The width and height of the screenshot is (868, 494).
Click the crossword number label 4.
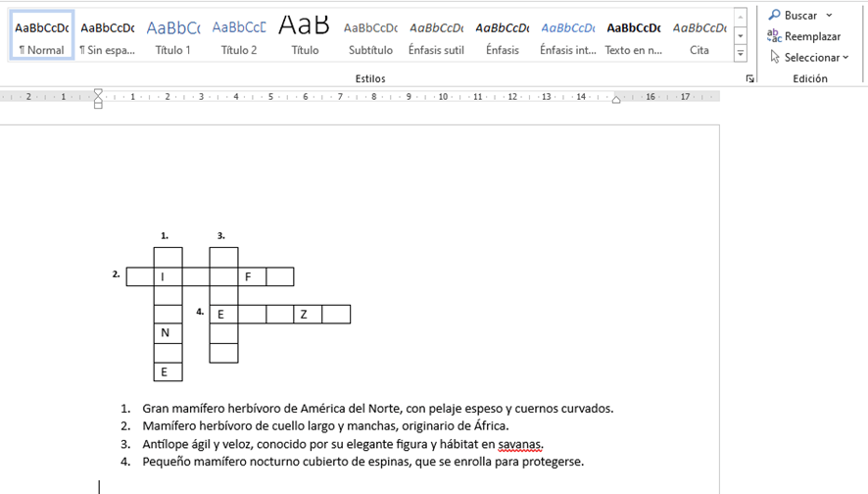200,312
